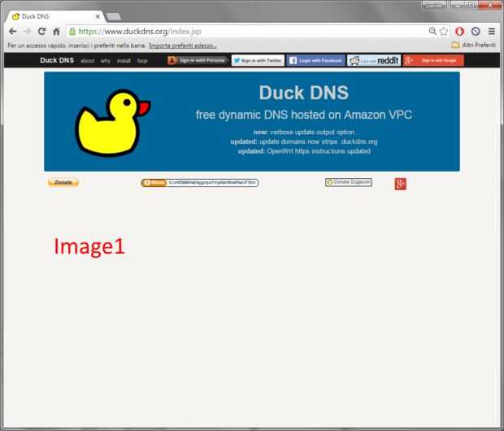Open the browser home page icon

click(56, 32)
